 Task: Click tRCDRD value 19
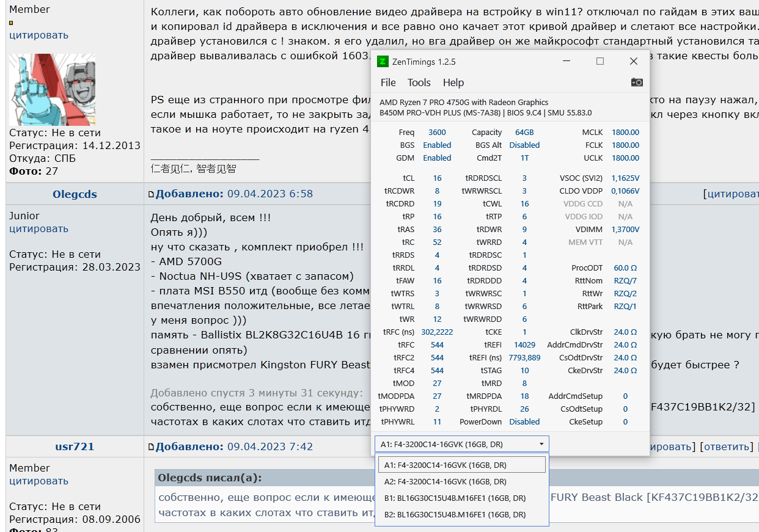(437, 204)
